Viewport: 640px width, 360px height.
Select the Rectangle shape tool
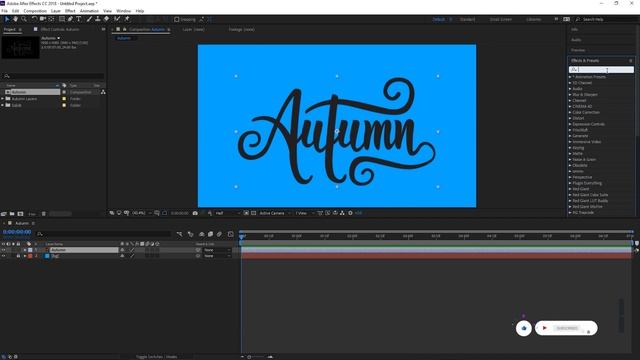pyautogui.click(x=62, y=19)
